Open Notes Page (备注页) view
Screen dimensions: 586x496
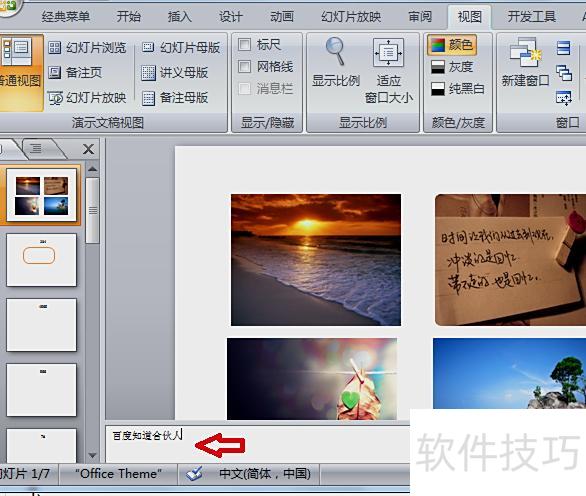pyautogui.click(x=75, y=73)
